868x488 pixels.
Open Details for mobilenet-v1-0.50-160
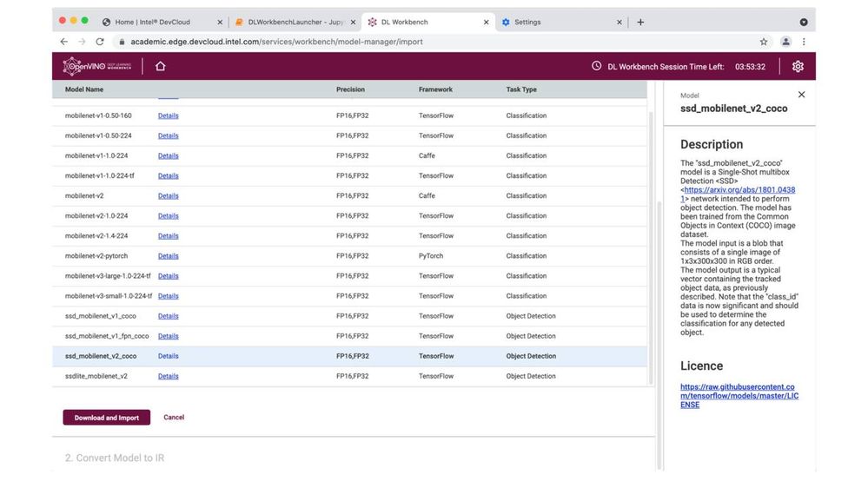click(x=169, y=115)
